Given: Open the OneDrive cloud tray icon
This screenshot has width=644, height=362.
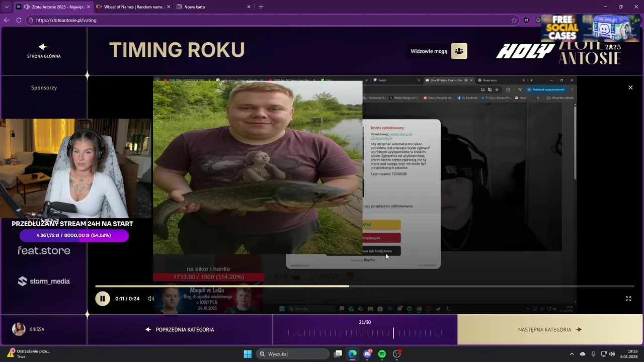Looking at the screenshot, I should (x=583, y=354).
